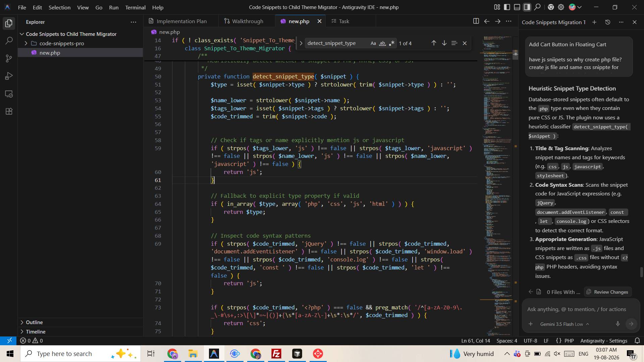Open the Extensions view
This screenshot has width=644, height=362.
click(x=9, y=111)
